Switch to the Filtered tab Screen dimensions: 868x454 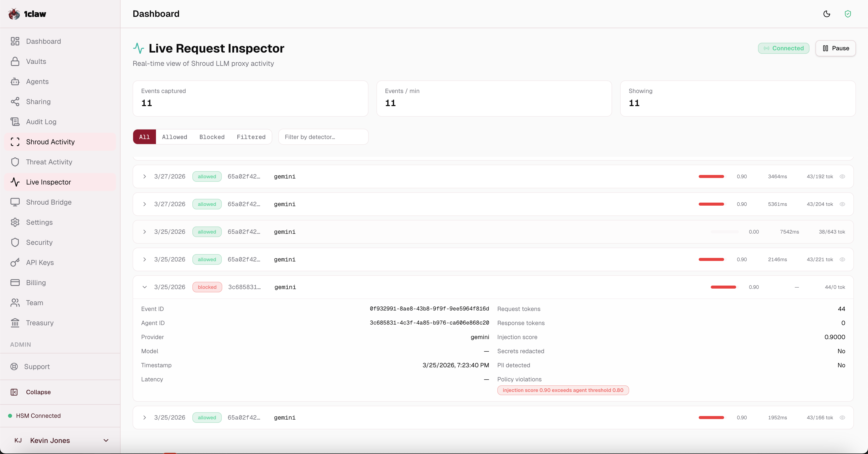[x=251, y=137]
